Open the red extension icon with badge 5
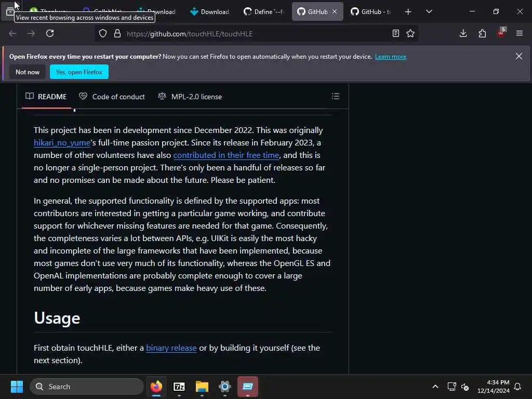This screenshot has width=532, height=399. point(501,33)
